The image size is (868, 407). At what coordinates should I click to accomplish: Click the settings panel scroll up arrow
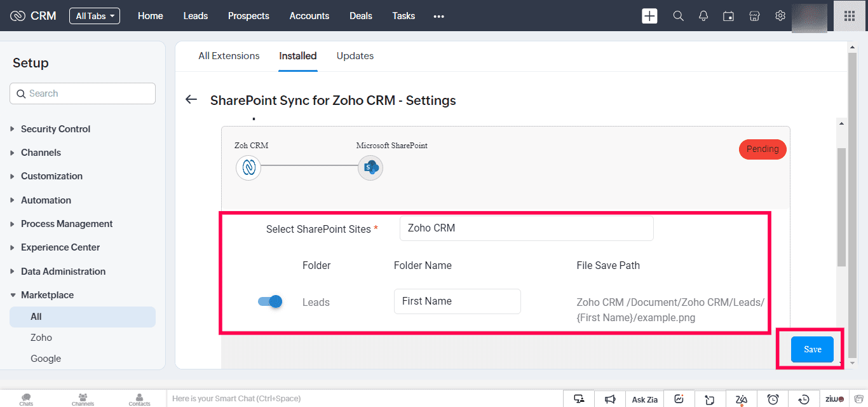point(841,123)
